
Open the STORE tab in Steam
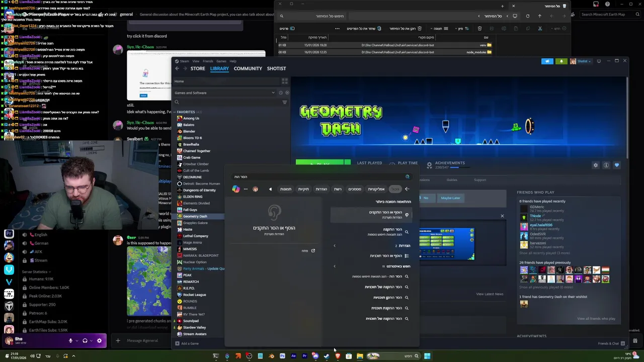(197, 68)
